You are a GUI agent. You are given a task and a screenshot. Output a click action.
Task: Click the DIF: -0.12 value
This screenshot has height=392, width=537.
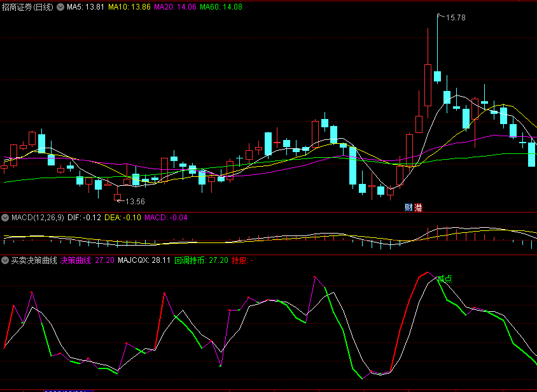click(x=84, y=218)
